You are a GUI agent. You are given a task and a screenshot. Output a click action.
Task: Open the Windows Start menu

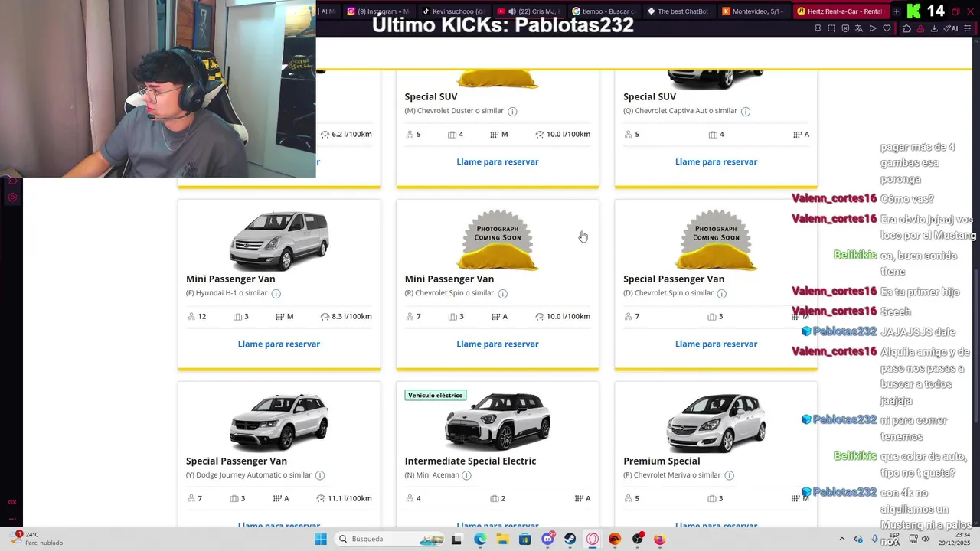[321, 539]
